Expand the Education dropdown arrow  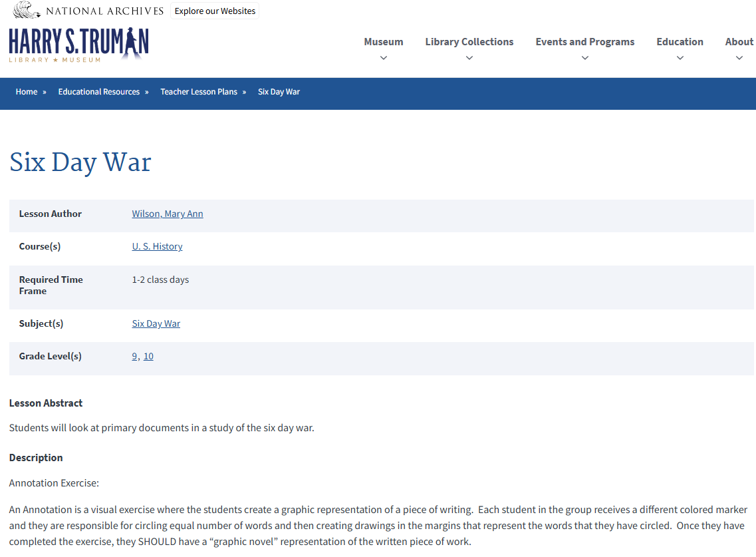[680, 59]
